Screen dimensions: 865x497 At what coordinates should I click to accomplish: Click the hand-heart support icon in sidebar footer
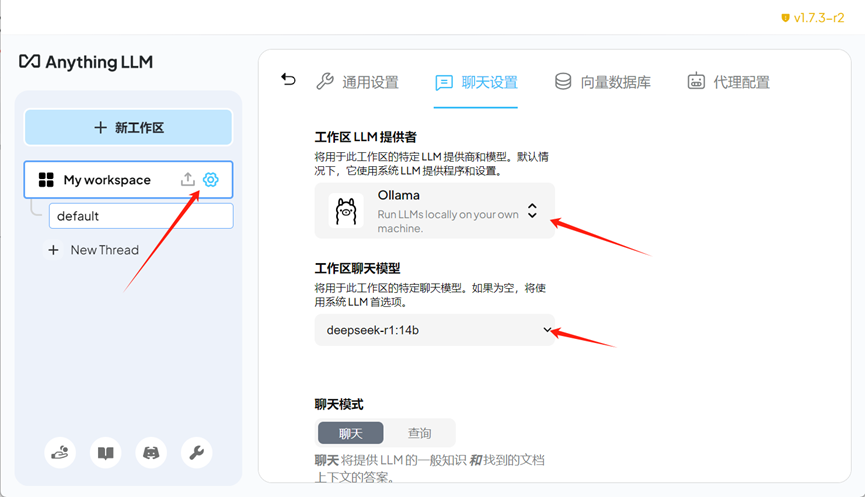(x=60, y=453)
